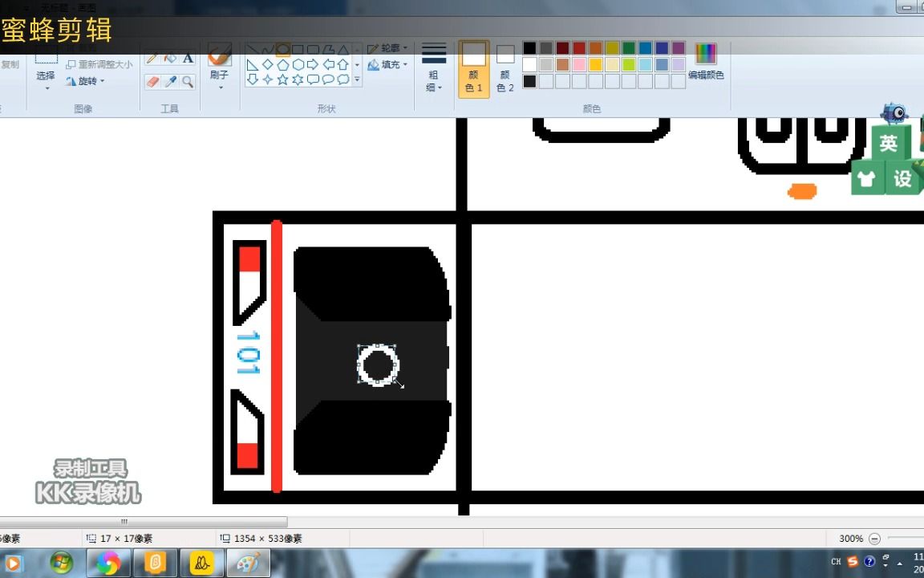Screen dimensions: 924x578
Task: Select the Text tool A icon
Action: click(188, 58)
